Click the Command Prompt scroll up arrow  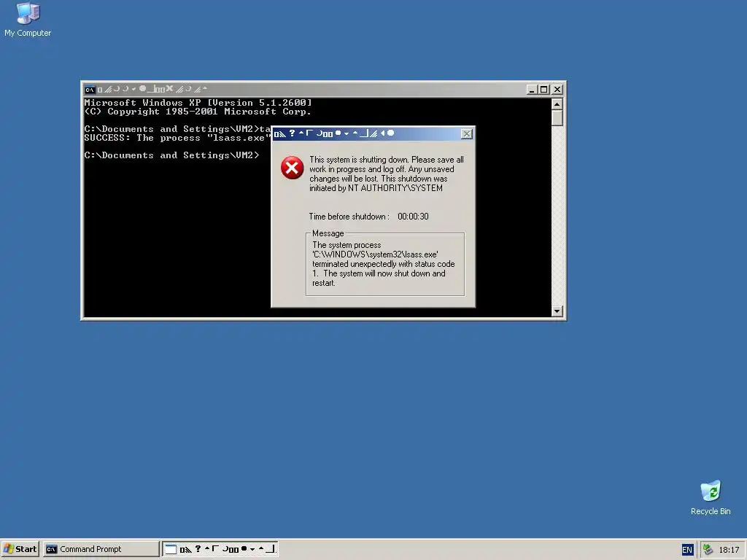coord(557,104)
